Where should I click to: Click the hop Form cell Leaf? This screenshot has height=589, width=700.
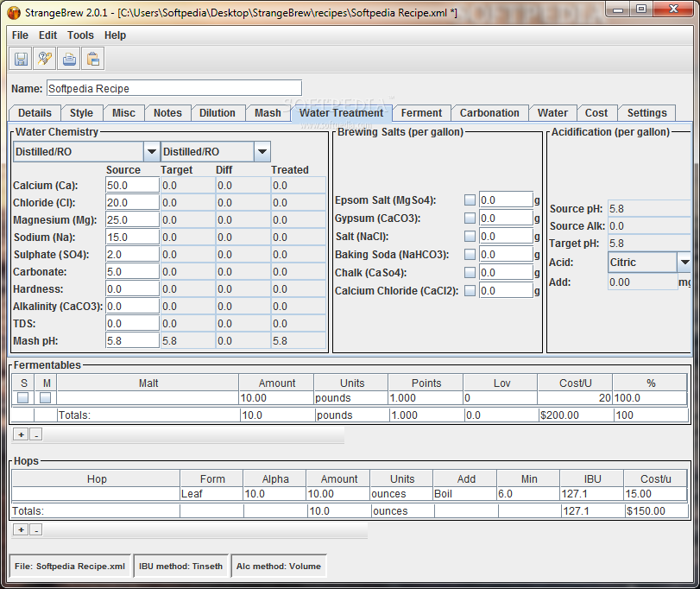[211, 494]
